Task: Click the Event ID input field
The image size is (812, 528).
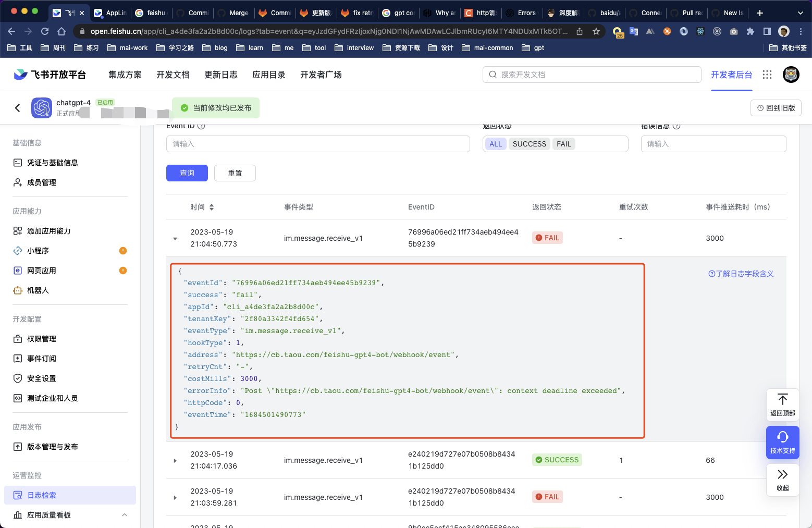Action: coord(318,144)
